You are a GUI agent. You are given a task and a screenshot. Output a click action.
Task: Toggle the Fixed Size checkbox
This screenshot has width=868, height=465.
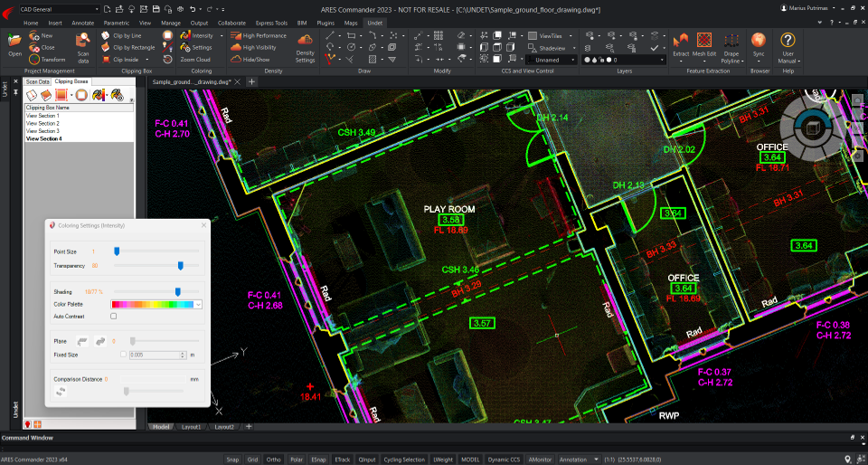123,355
